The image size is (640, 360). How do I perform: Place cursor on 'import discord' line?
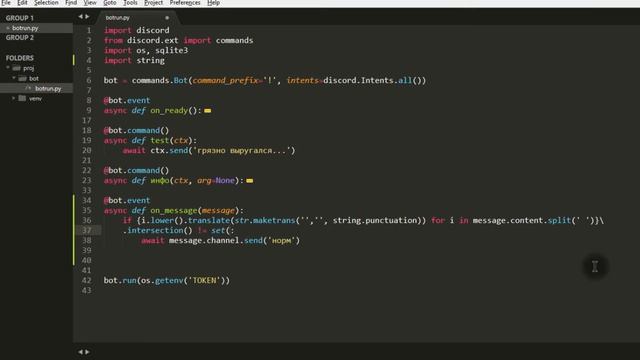[x=136, y=30]
